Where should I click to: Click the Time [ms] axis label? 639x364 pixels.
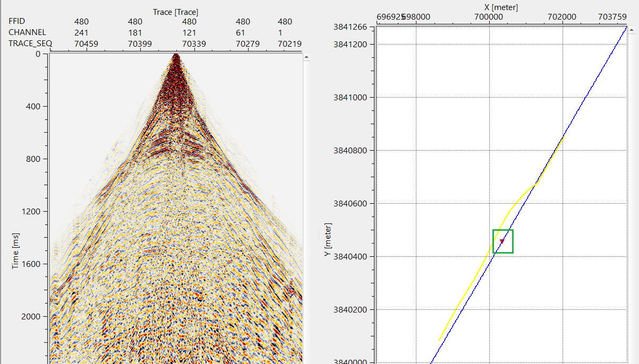[16, 249]
